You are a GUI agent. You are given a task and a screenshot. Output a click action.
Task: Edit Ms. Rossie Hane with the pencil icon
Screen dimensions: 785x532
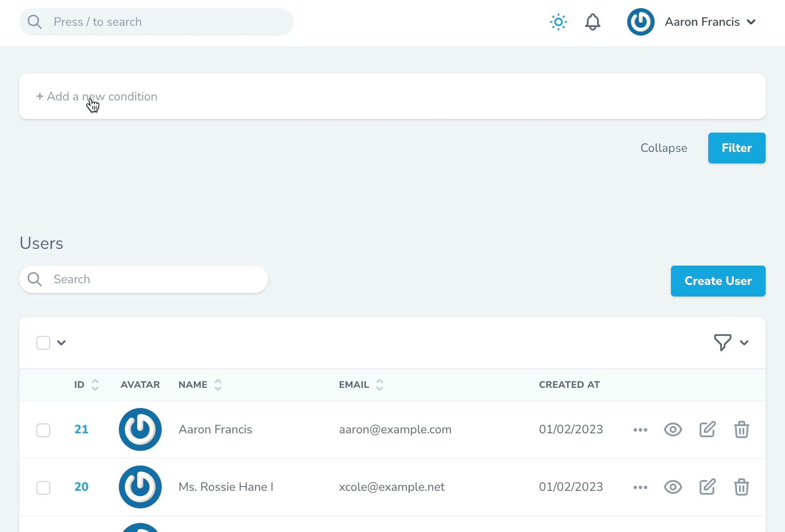click(x=707, y=487)
